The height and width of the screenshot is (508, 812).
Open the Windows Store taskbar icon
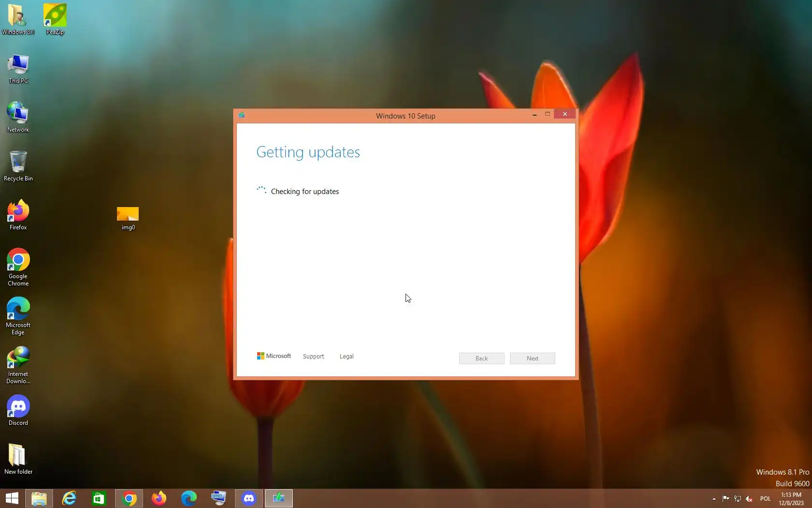click(99, 498)
